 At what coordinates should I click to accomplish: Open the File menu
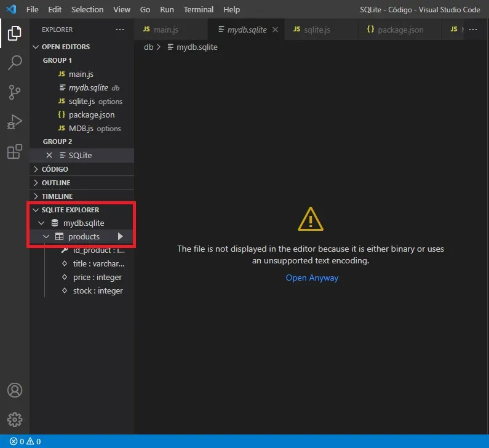[x=33, y=10]
